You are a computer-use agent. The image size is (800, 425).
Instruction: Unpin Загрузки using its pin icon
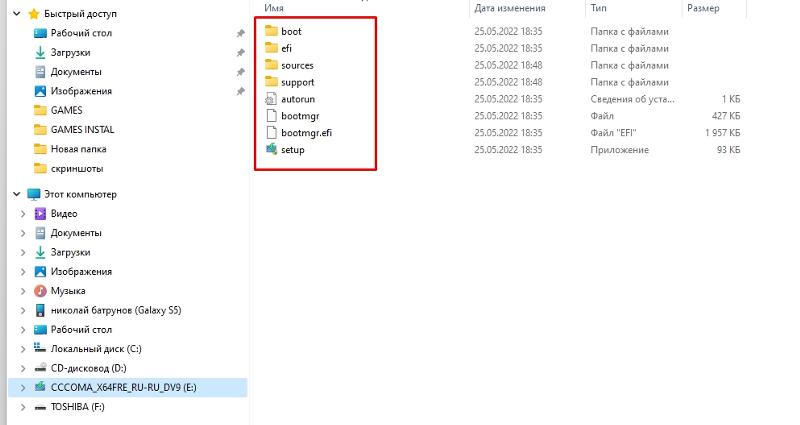point(240,53)
